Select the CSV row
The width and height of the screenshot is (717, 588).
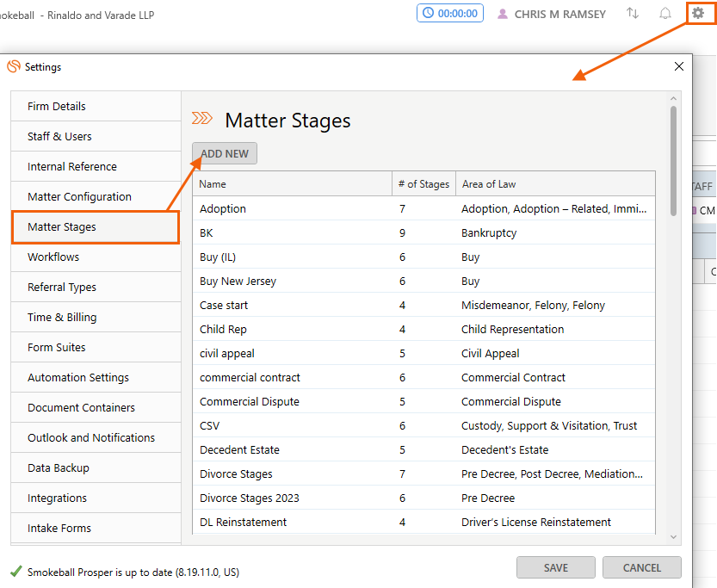coord(423,426)
